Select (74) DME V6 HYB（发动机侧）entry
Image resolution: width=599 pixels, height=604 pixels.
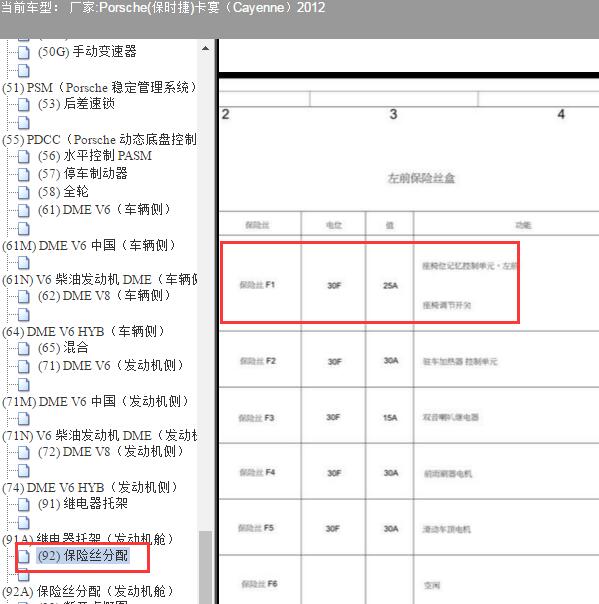tap(90, 487)
